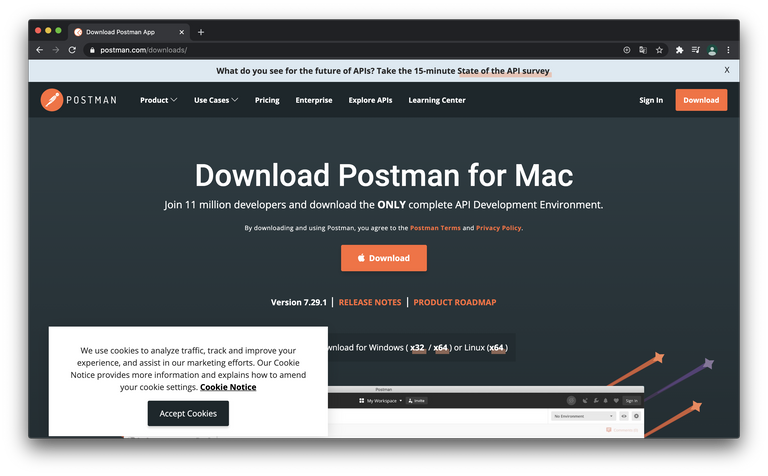Open a new tab with plus button
Viewport: 768px width, 476px height.
pos(201,32)
